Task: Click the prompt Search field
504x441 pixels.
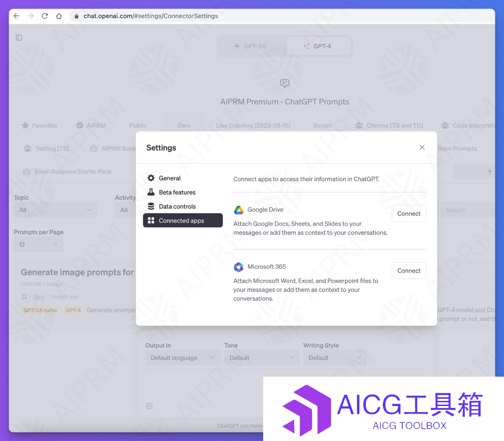Action: 468,210
